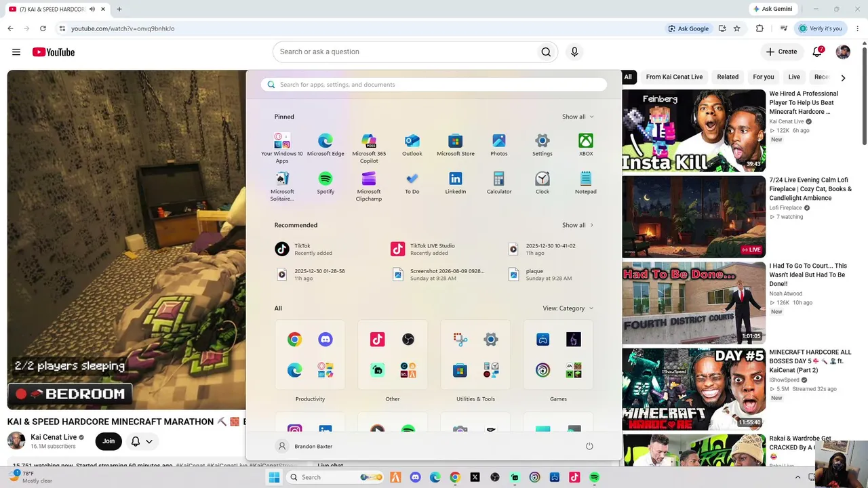Viewport: 868px width, 488px height.
Task: Open the Clock pinned app
Action: [x=542, y=183]
